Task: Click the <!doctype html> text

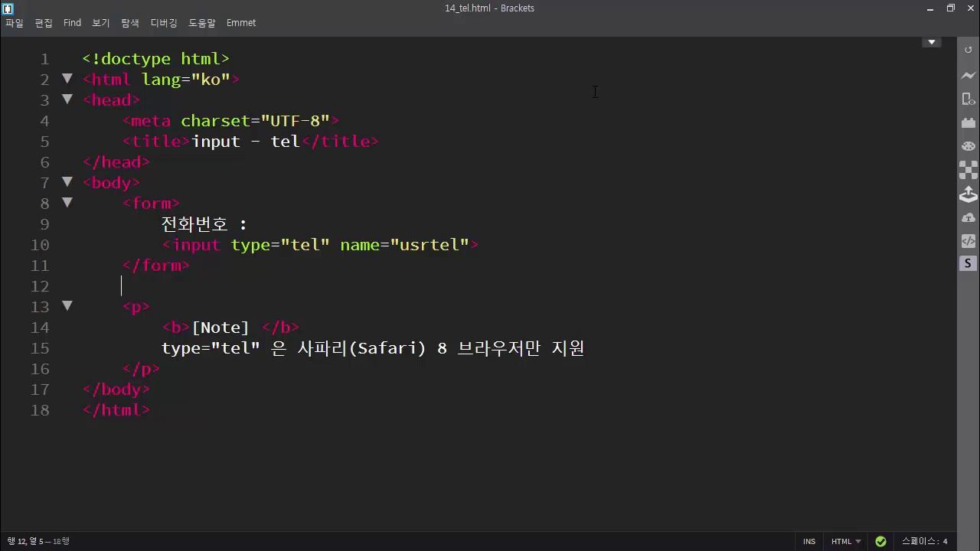Action: pyautogui.click(x=156, y=59)
